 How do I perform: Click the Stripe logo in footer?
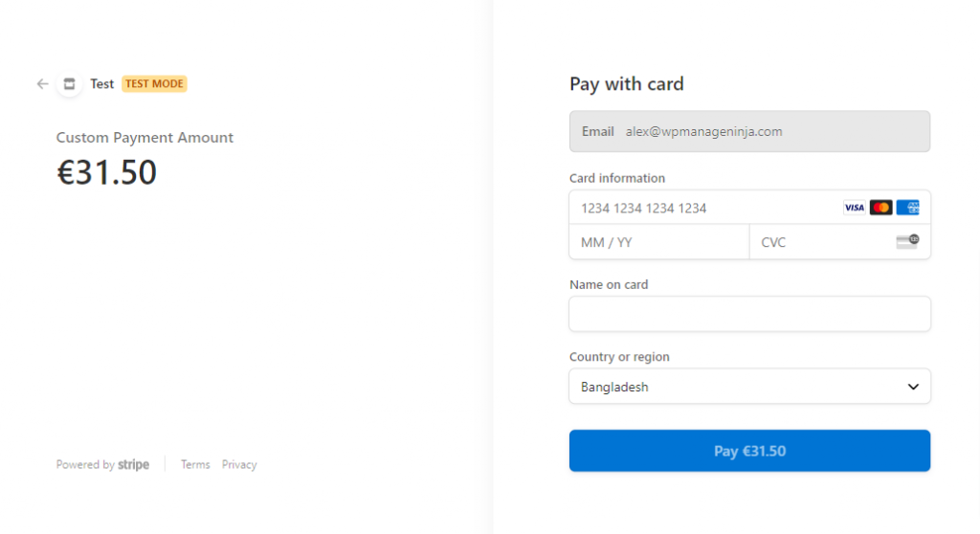click(134, 465)
